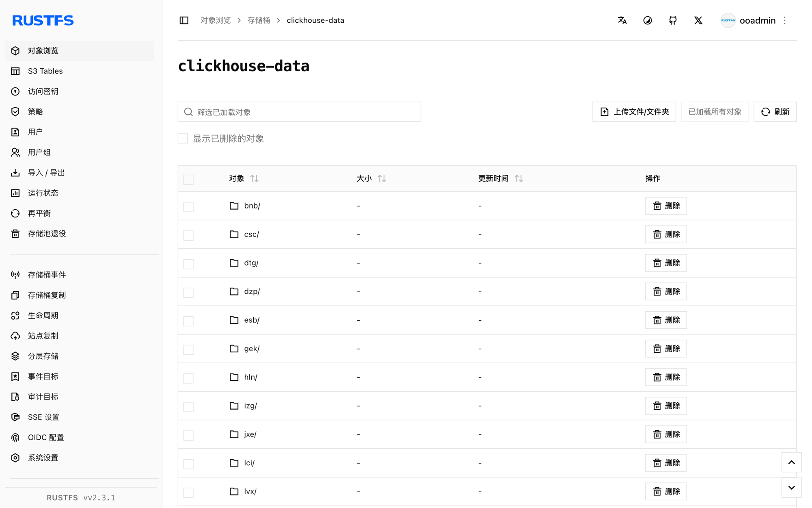Click 上传文件/文件夹 upload button
This screenshot has width=812, height=508.
[x=634, y=112]
